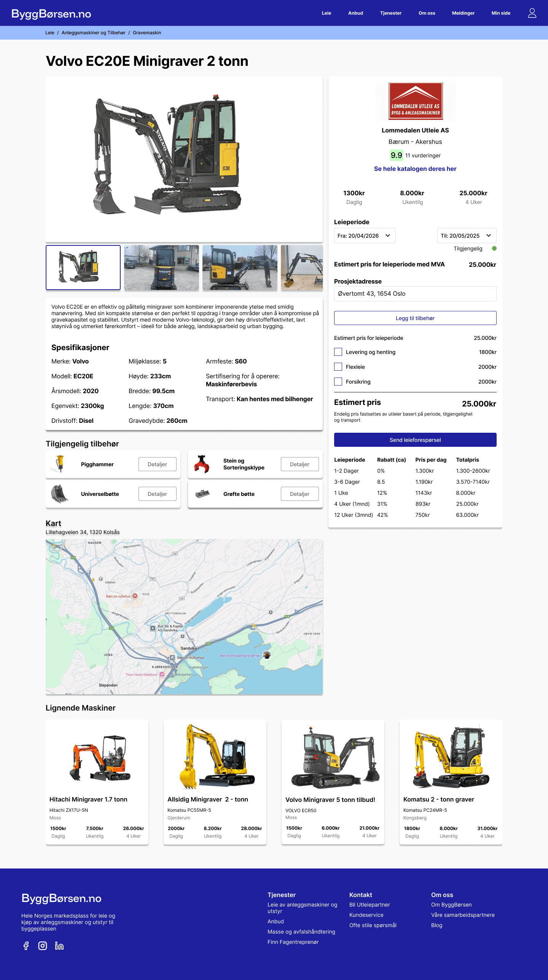This screenshot has width=548, height=980.
Task: Open Hitachi Minigraver 1.7 tonn card
Action: coord(97,782)
